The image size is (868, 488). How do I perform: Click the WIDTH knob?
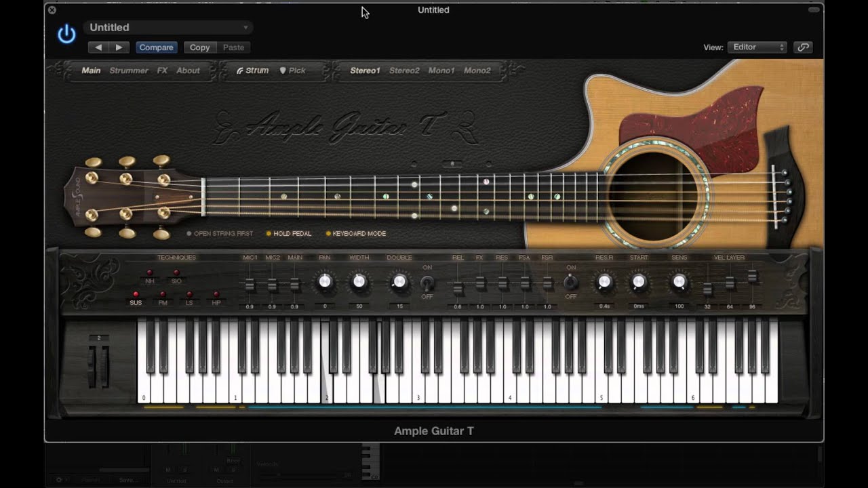pos(359,281)
